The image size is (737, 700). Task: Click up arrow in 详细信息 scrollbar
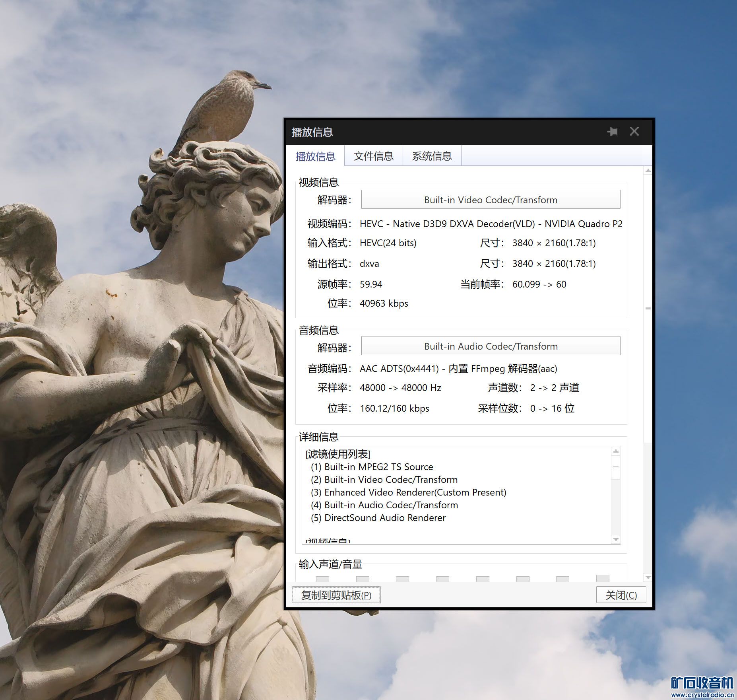pos(616,451)
